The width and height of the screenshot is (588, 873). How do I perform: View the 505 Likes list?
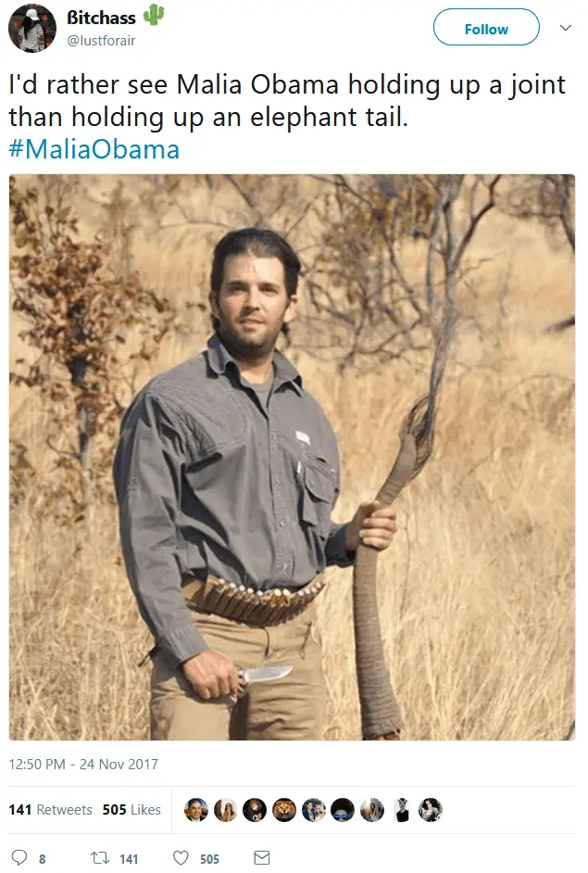(131, 810)
